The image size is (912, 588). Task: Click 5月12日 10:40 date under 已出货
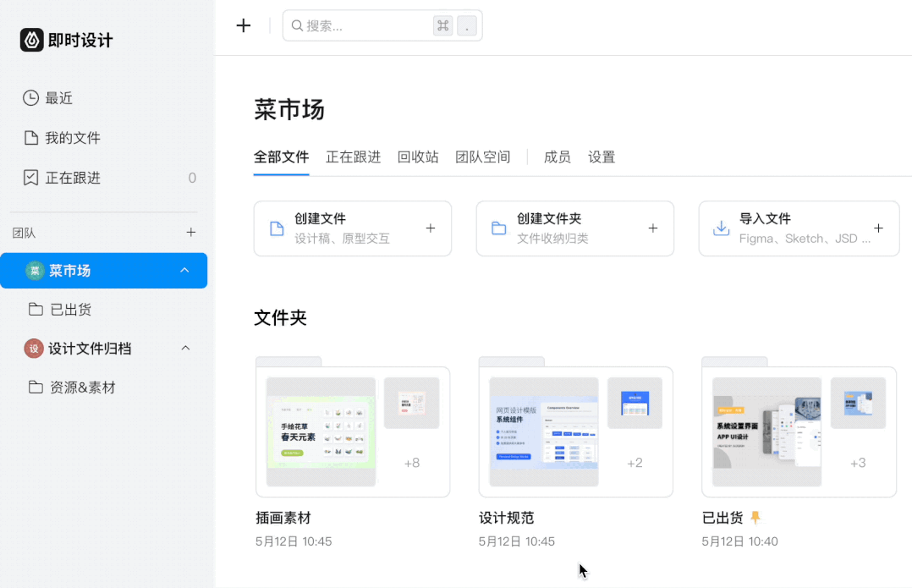[x=739, y=541]
